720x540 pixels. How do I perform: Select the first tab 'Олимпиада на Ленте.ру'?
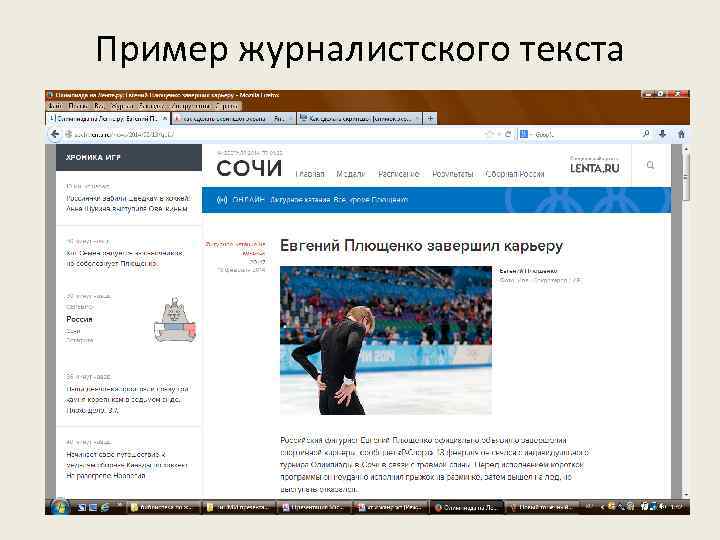108,118
